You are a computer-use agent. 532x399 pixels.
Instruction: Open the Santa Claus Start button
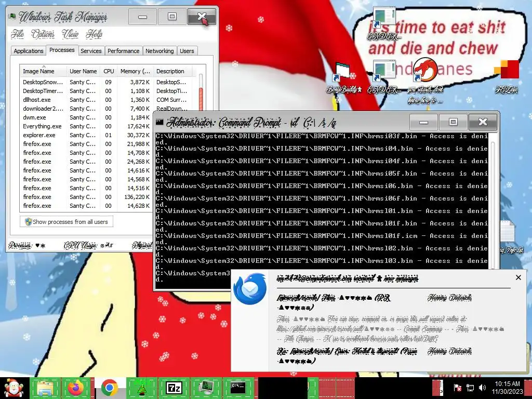[x=14, y=388]
